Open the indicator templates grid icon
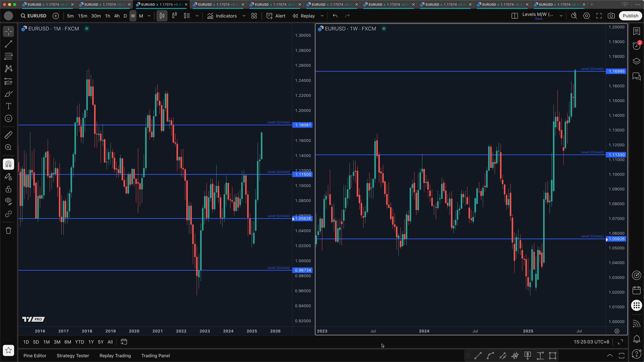Viewport: 644px width, 362px height. point(254,16)
